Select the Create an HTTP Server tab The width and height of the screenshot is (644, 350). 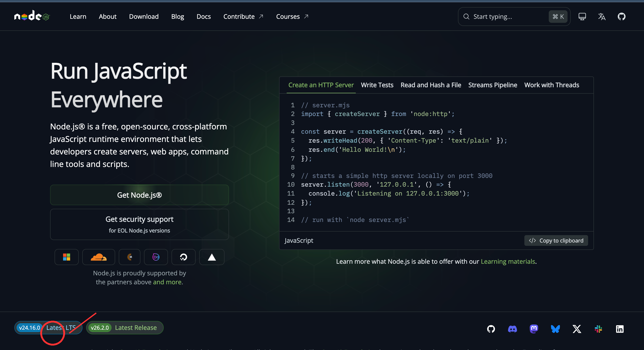point(321,85)
